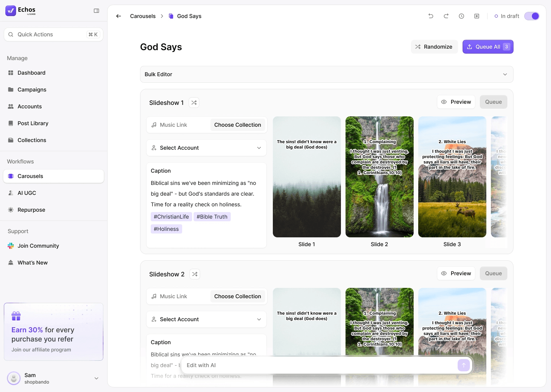Open the Campaigns page
This screenshot has height=392, width=551.
tap(54, 90)
